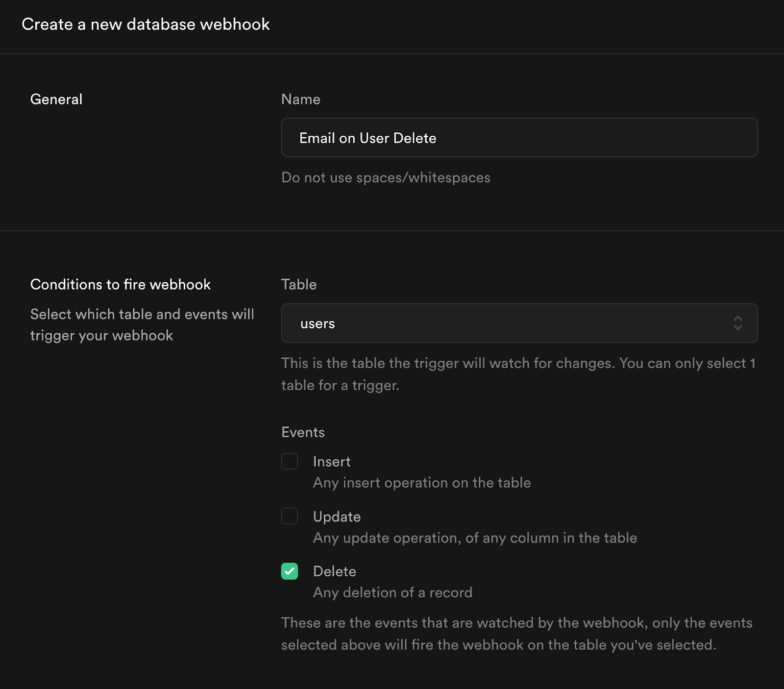The width and height of the screenshot is (784, 689).
Task: Enable the Update event checkbox
Action: 290,516
